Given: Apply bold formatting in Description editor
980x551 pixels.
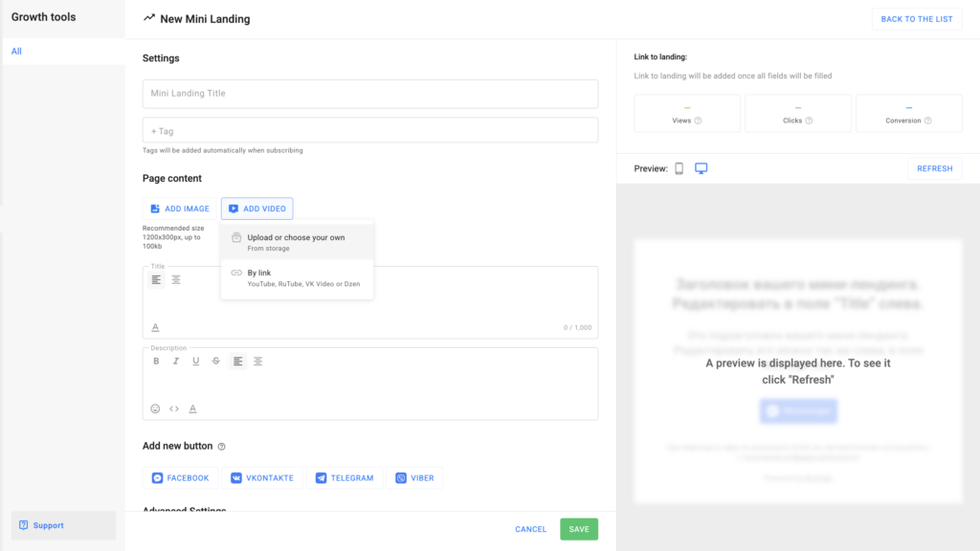Looking at the screenshot, I should (x=156, y=361).
